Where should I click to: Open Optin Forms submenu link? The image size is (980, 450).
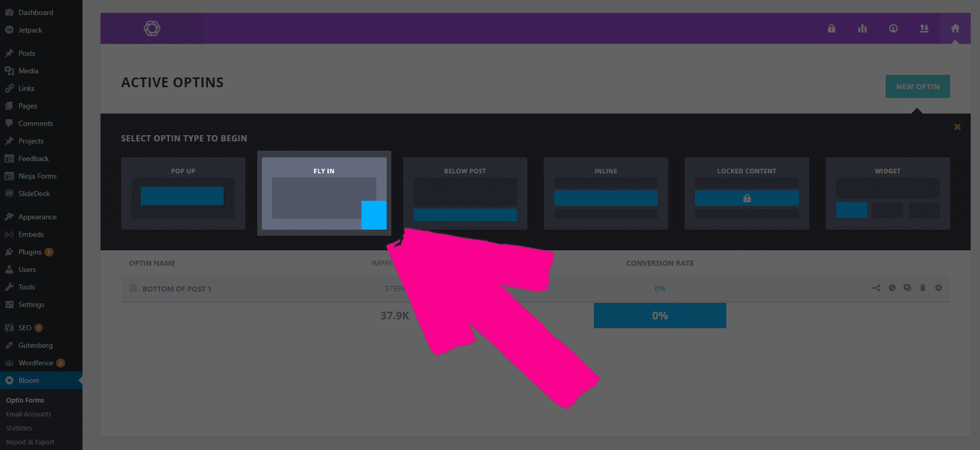coord(25,400)
